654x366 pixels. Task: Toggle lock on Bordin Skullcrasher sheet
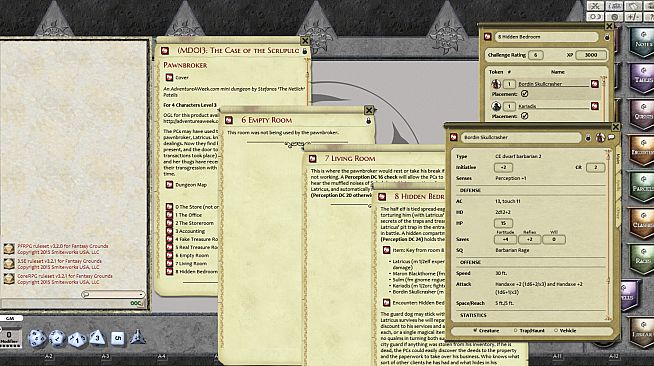(x=588, y=138)
